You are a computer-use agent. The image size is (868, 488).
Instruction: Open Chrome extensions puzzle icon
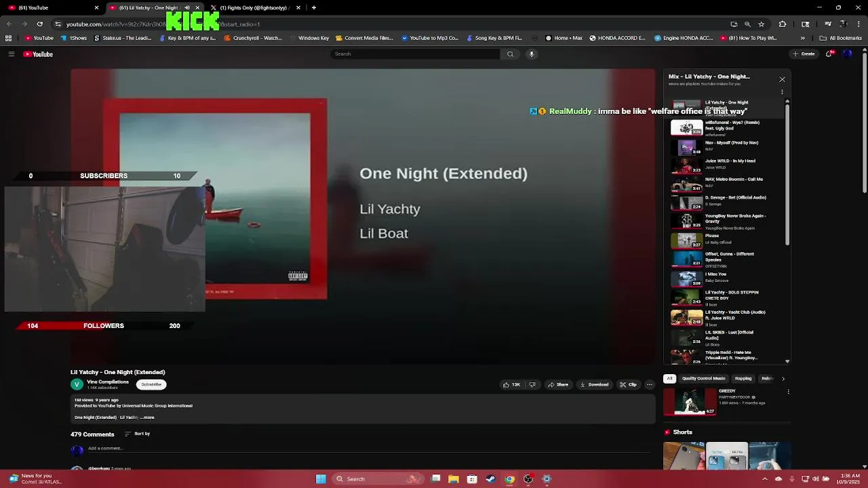(x=782, y=24)
